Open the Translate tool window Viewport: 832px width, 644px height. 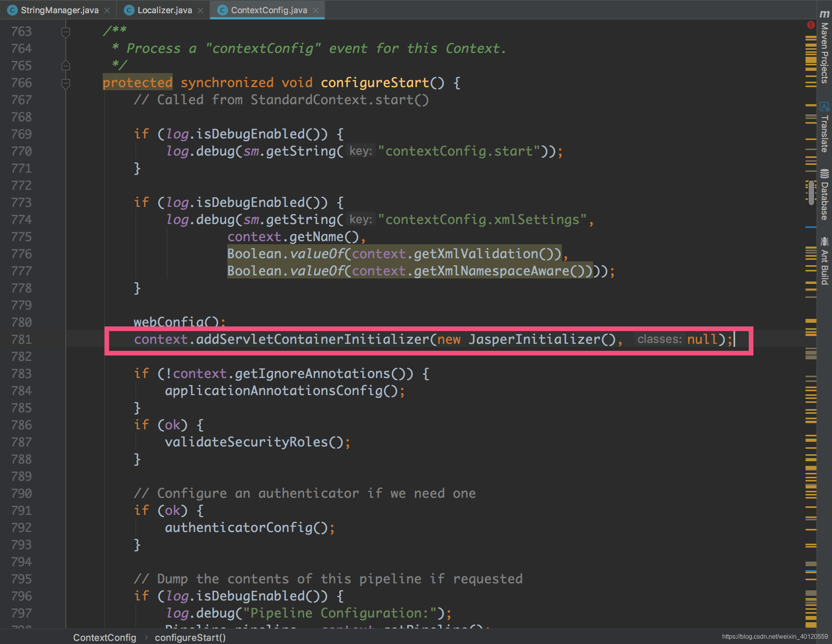click(824, 127)
